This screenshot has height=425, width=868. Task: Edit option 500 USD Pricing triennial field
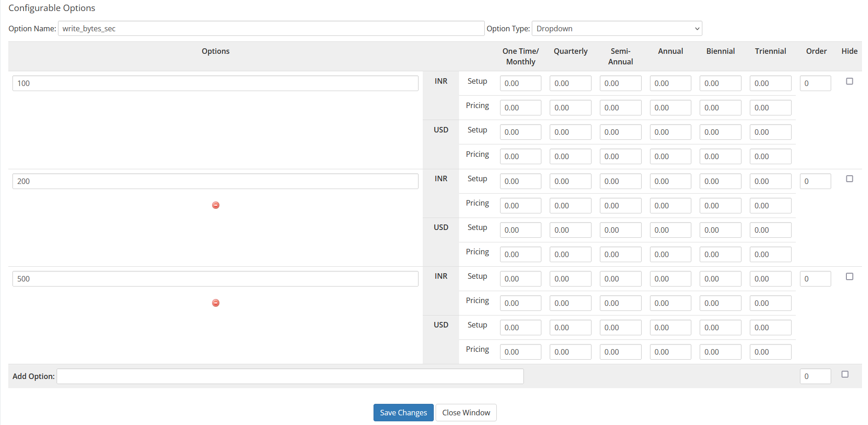tap(770, 352)
